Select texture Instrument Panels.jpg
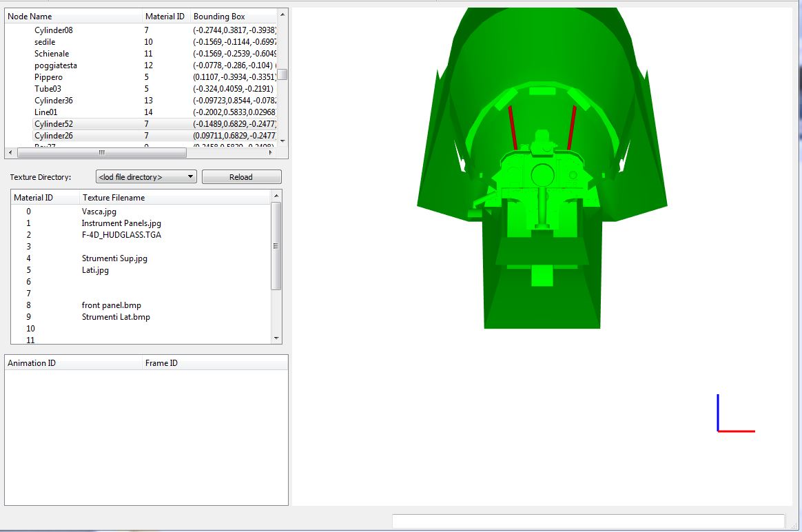 click(121, 223)
